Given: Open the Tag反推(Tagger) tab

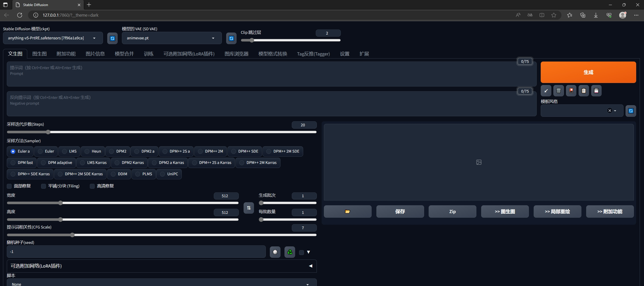Looking at the screenshot, I should pyautogui.click(x=313, y=54).
